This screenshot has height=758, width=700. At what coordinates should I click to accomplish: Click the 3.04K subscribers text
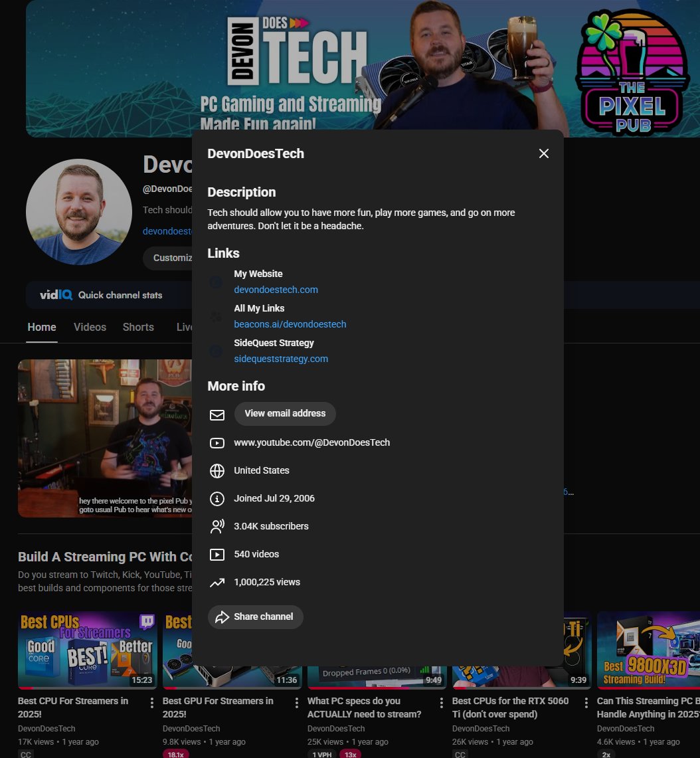tap(271, 526)
